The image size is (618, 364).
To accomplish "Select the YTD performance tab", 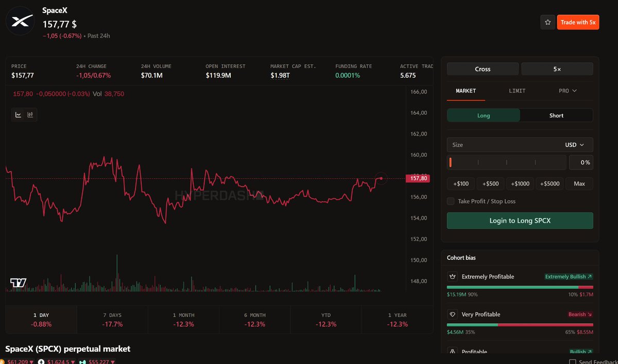I will click(x=326, y=320).
